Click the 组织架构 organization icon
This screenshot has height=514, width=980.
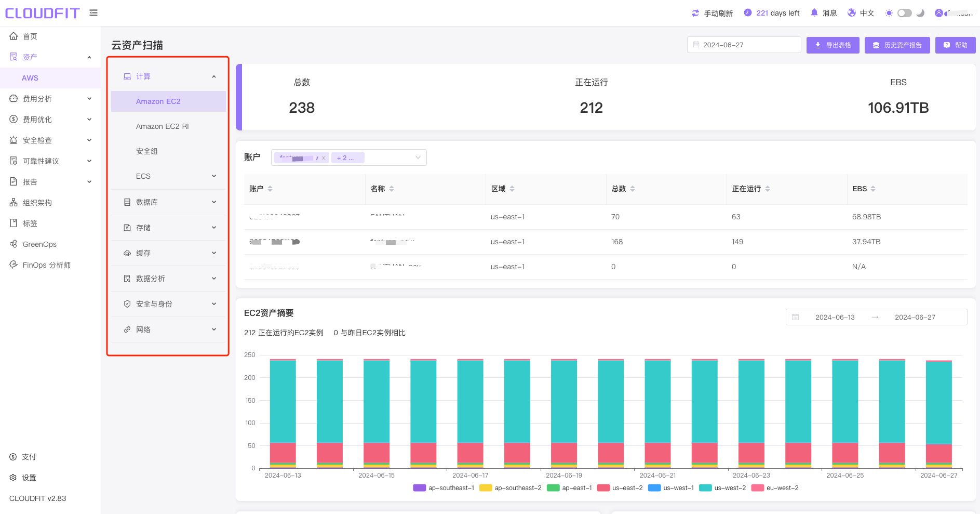14,202
